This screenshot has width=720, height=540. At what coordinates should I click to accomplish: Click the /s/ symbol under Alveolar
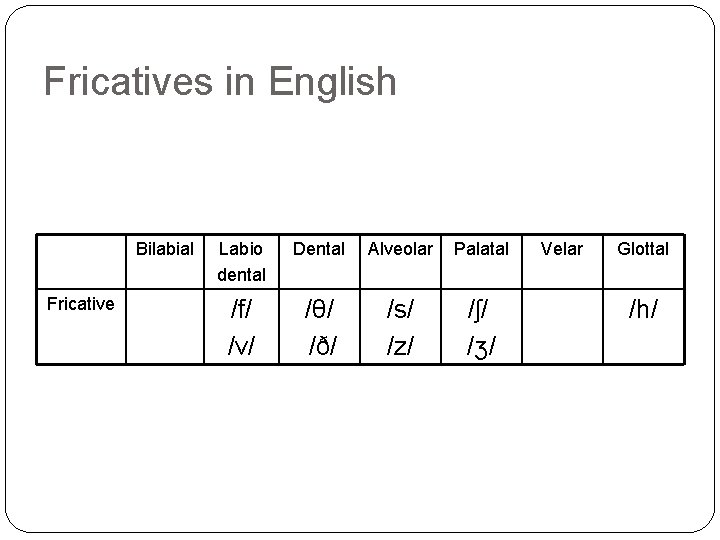[x=400, y=309]
